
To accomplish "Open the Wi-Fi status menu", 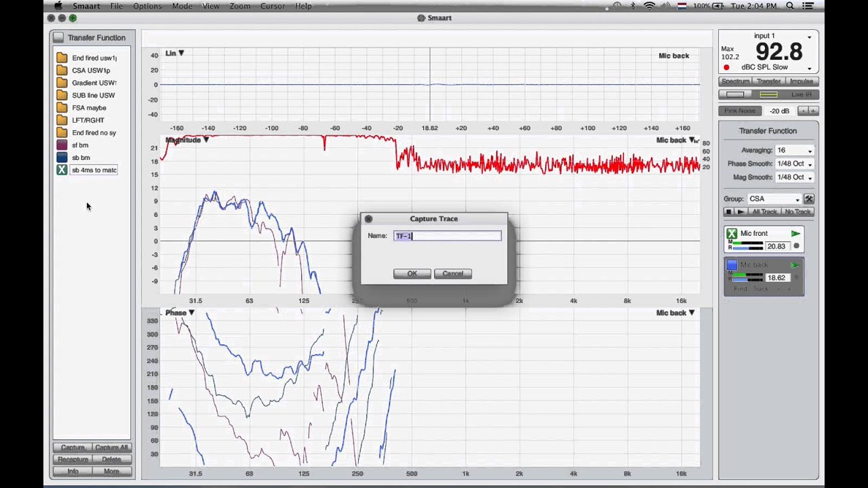I will click(x=649, y=5).
